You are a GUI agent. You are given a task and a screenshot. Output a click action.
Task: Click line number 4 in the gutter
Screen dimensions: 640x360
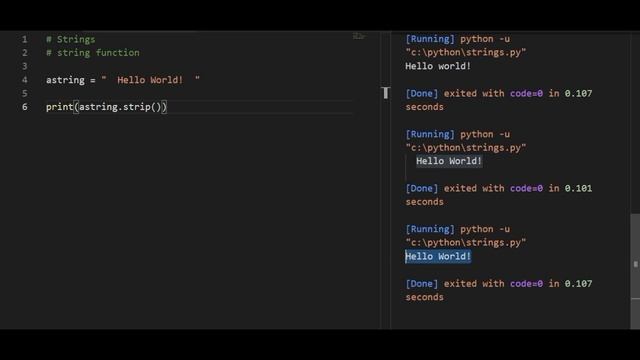pyautogui.click(x=24, y=80)
